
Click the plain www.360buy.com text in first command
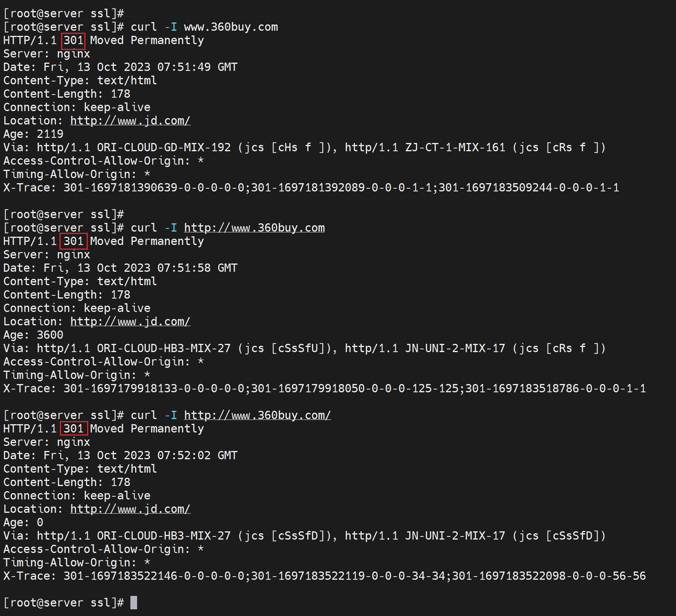tap(231, 27)
